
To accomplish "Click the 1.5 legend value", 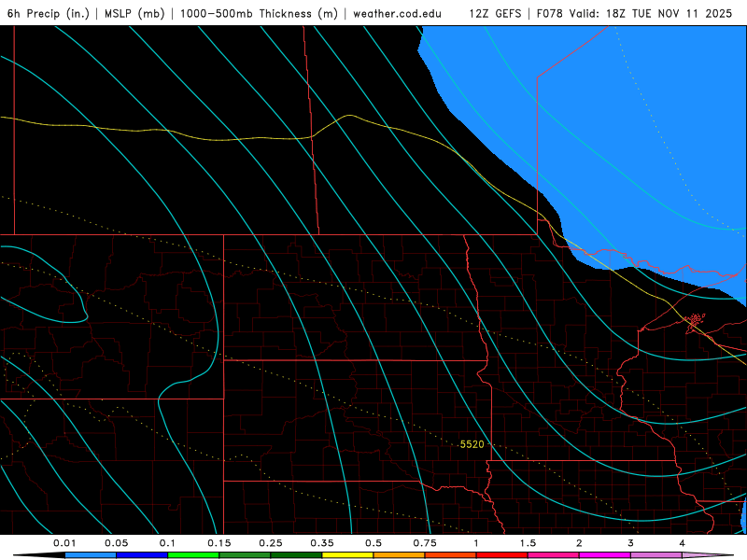I will (528, 543).
